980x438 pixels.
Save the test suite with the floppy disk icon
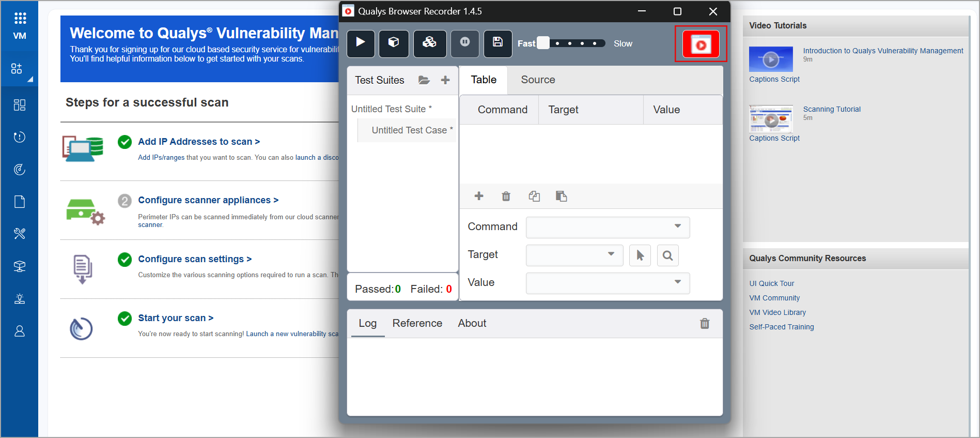point(497,43)
